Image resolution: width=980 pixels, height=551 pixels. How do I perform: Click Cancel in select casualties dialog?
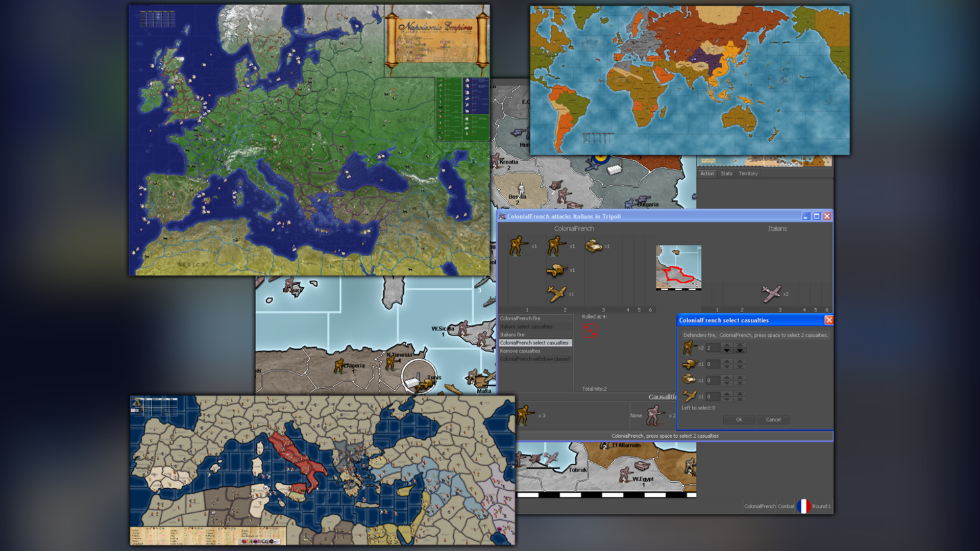(x=773, y=419)
